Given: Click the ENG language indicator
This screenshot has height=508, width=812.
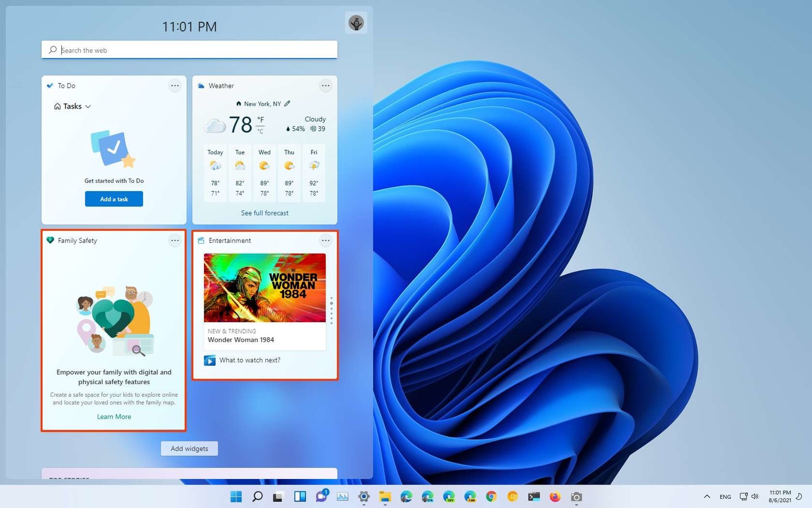Looking at the screenshot, I should coord(725,497).
